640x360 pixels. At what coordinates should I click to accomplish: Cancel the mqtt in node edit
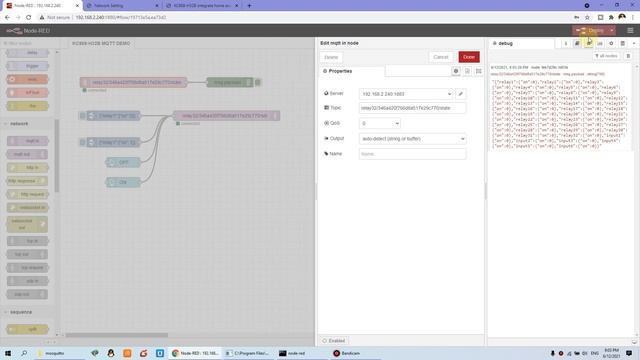pyautogui.click(x=441, y=57)
